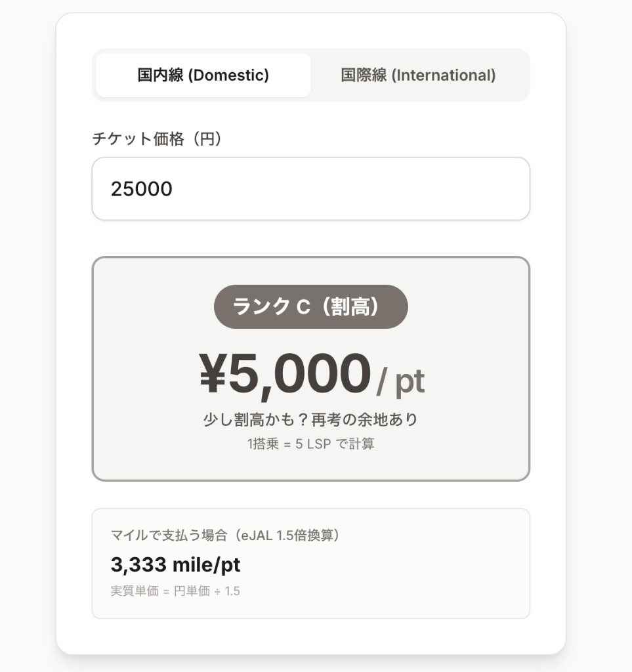Click the ランク C（割高）rank badge
This screenshot has width=632, height=672.
pos(310,306)
